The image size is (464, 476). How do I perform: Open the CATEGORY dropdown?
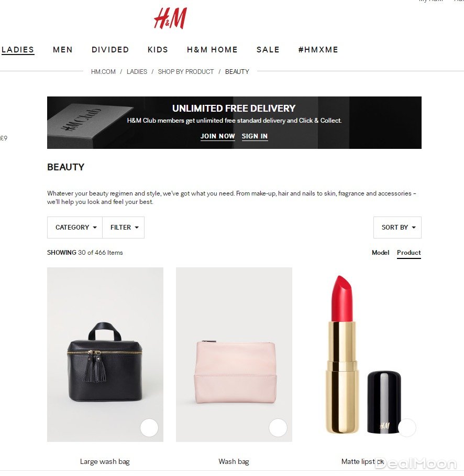pyautogui.click(x=75, y=228)
